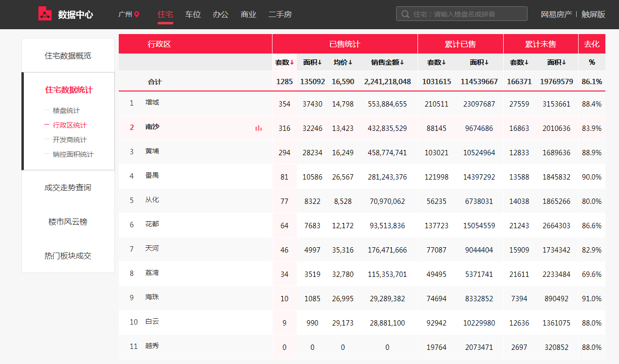Switch to the 车位 tab
The image size is (619, 364).
(193, 15)
